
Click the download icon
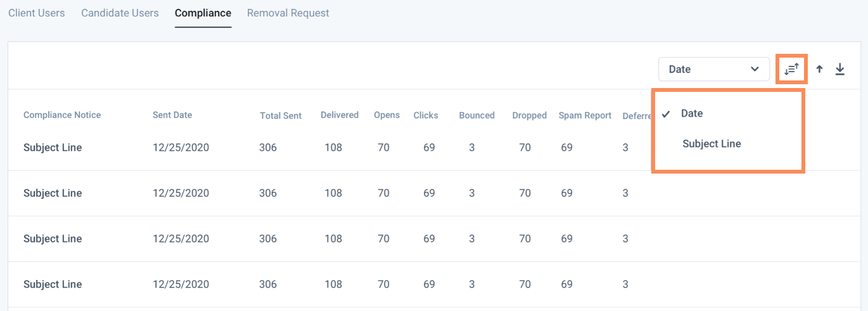click(840, 69)
